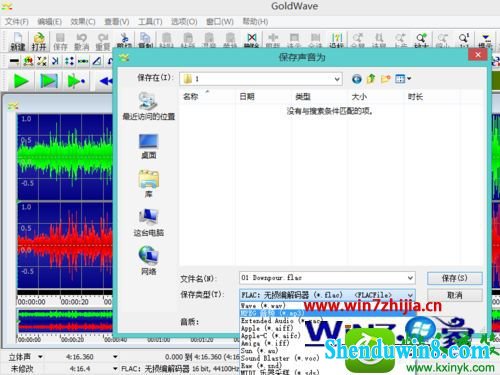Click the magnifier icon with green dot
Image resolution: width=500 pixels, height=375 pixels.
coord(421,39)
